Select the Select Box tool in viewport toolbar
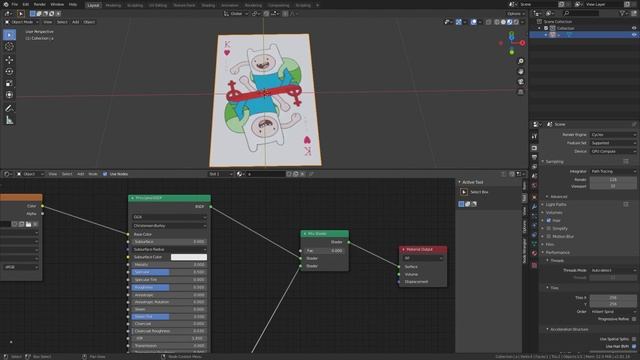Screen dimensions: 640x360 [9, 35]
